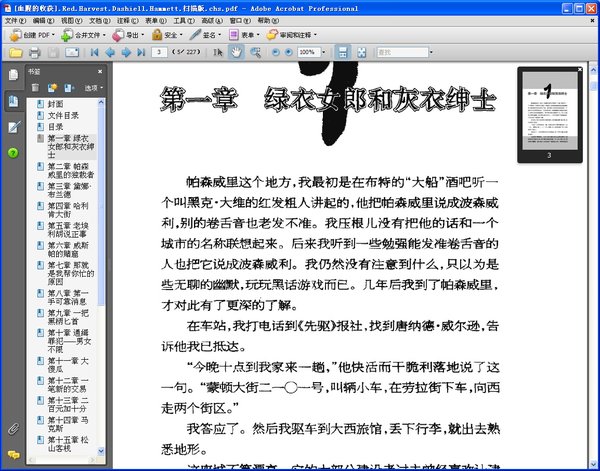Click bookmarks list scroll down arrow
The width and height of the screenshot is (600, 471).
[101, 451]
